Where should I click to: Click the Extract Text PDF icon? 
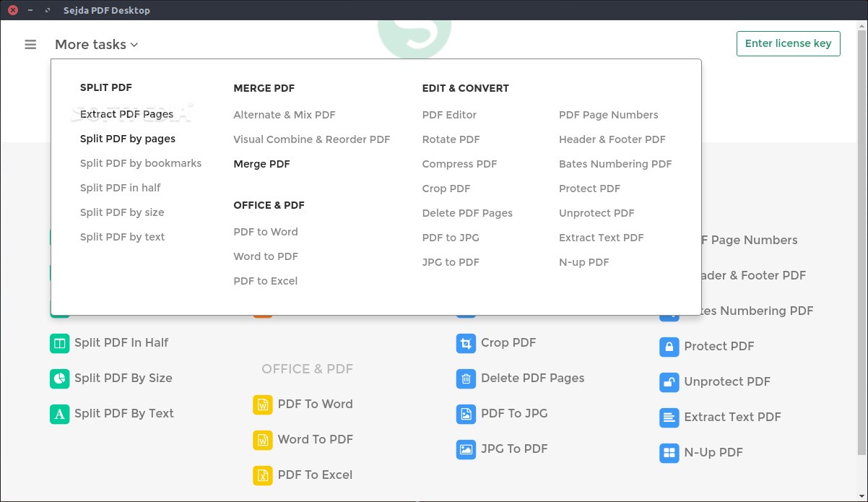click(x=669, y=417)
